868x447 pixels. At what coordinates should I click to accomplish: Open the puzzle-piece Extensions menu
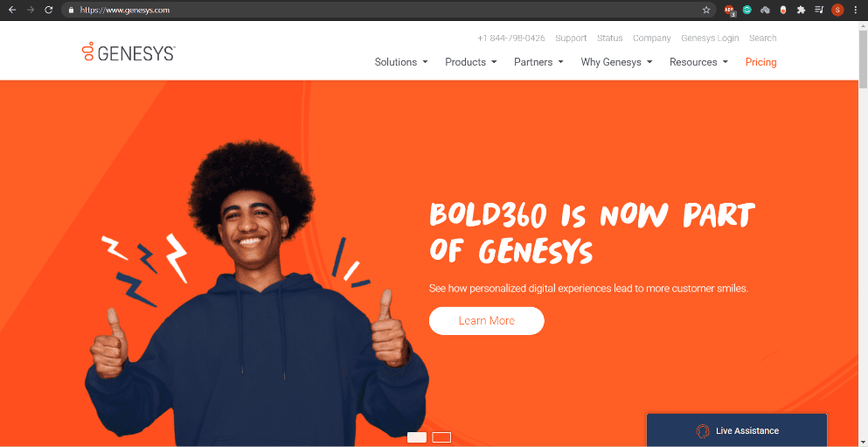click(x=801, y=10)
